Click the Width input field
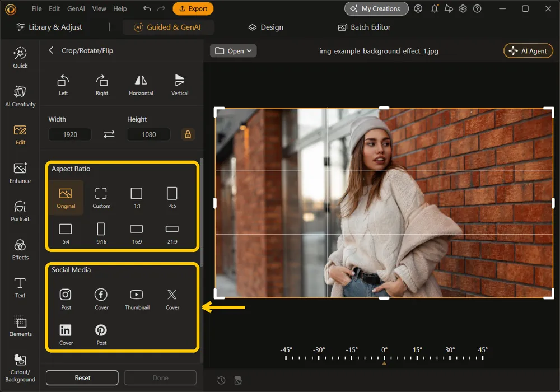The width and height of the screenshot is (560, 392). point(70,134)
